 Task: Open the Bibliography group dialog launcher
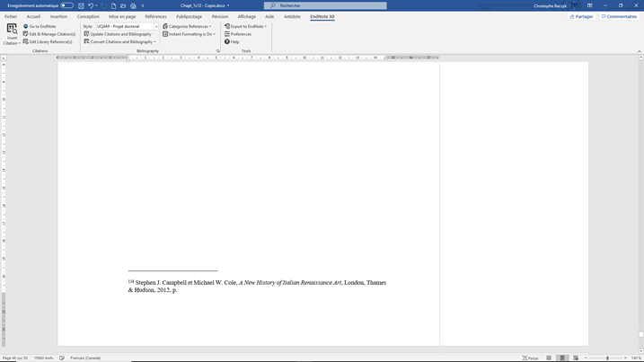[x=218, y=51]
